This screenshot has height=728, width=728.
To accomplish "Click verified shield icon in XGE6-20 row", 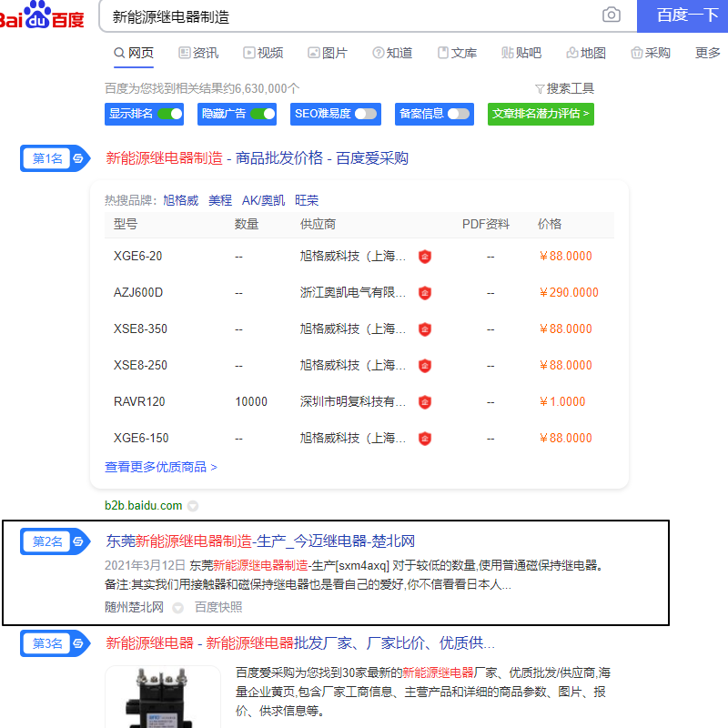I will click(425, 257).
